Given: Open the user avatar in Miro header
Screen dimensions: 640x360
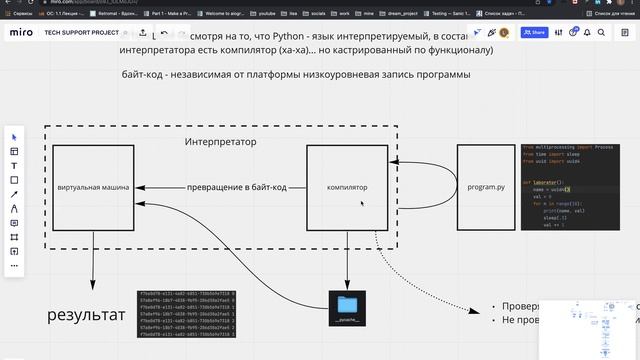Looking at the screenshot, I should (504, 32).
